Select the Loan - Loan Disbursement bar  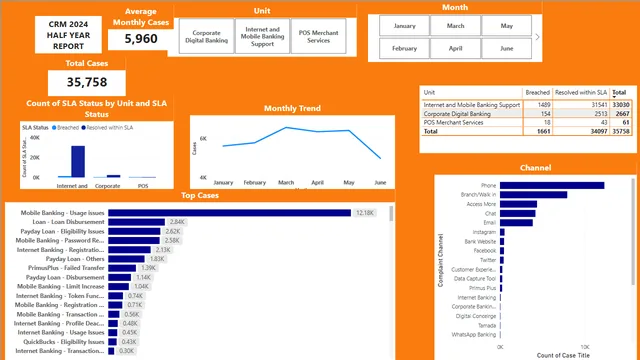click(137, 222)
